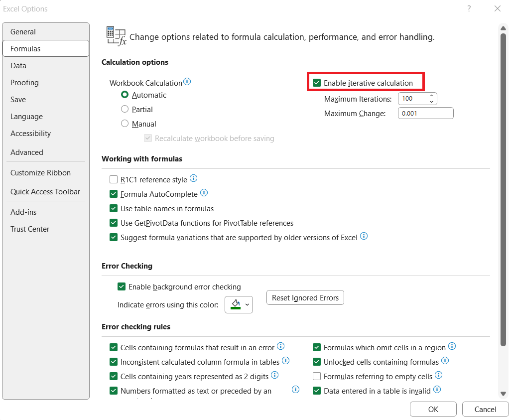Close the Excel Options dialog with X
510x420 pixels.
[x=498, y=9]
